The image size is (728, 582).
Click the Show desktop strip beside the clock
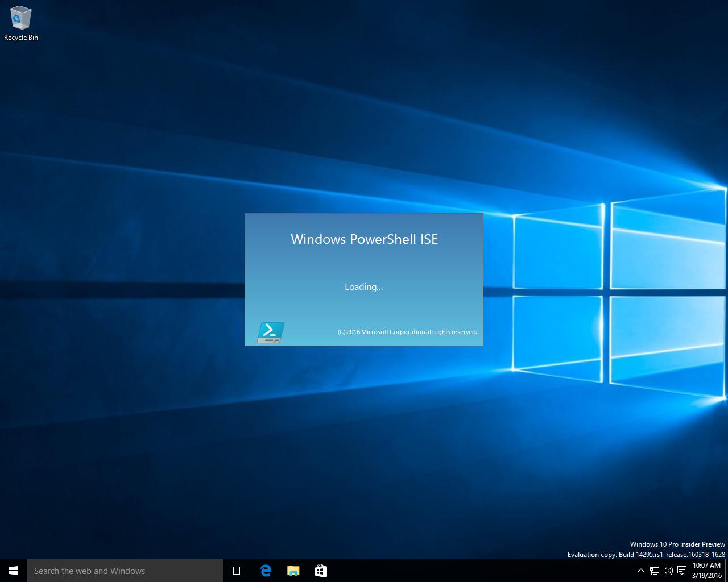[726, 571]
